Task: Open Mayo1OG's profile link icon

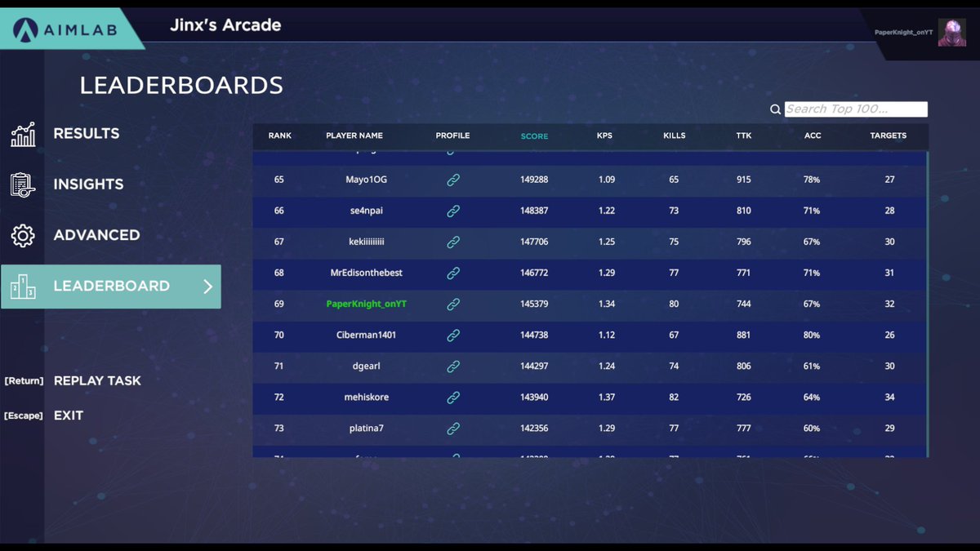Action: click(453, 180)
